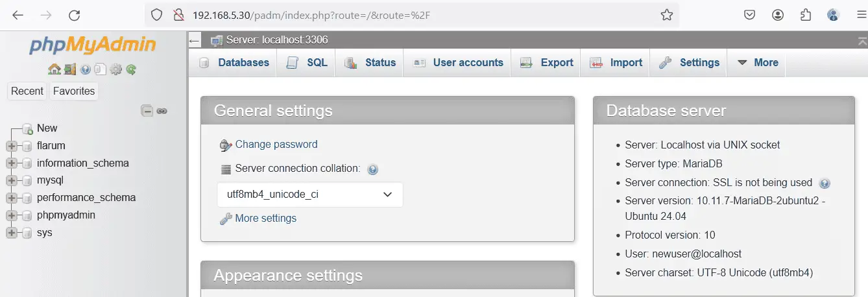Collapse all databases in navigation tree
This screenshot has width=868, height=297.
point(147,111)
